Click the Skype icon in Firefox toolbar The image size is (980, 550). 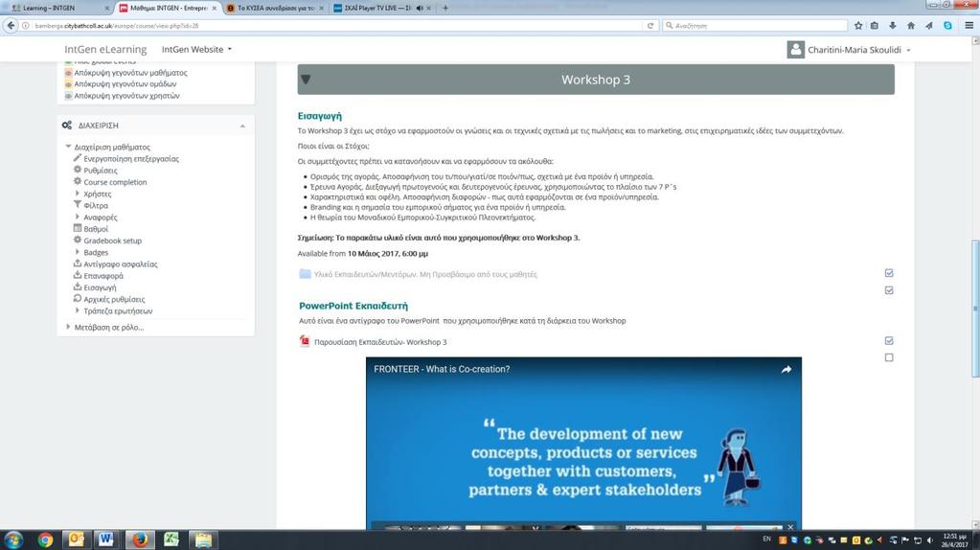tap(947, 26)
